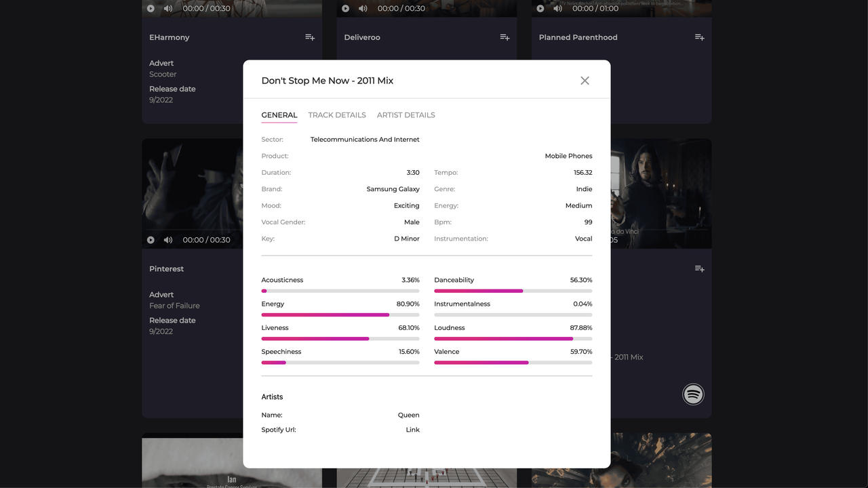Add Planned Parenthood advert to playlist
The width and height of the screenshot is (868, 488).
click(699, 37)
